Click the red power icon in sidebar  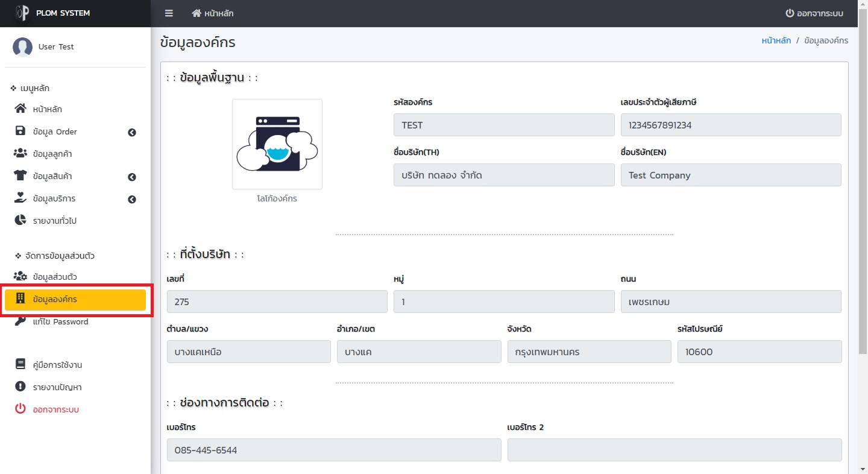(x=20, y=409)
